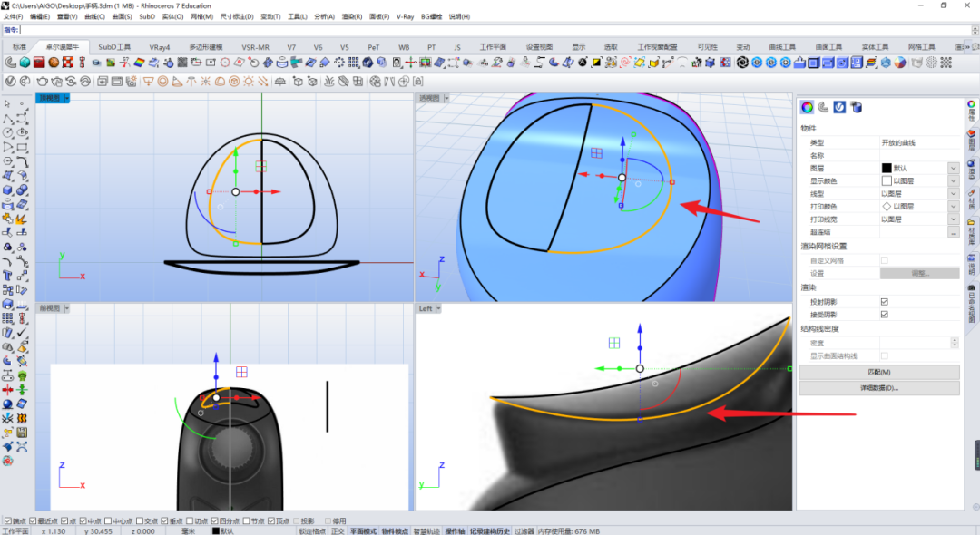Image resolution: width=980 pixels, height=535 pixels.
Task: Click the teal gem icon in toolbar
Action: tap(24, 63)
